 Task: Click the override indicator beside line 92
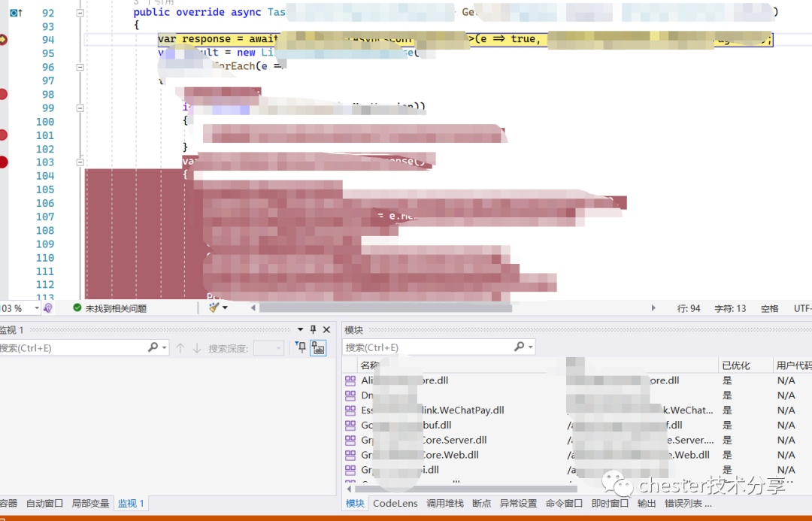click(x=16, y=13)
